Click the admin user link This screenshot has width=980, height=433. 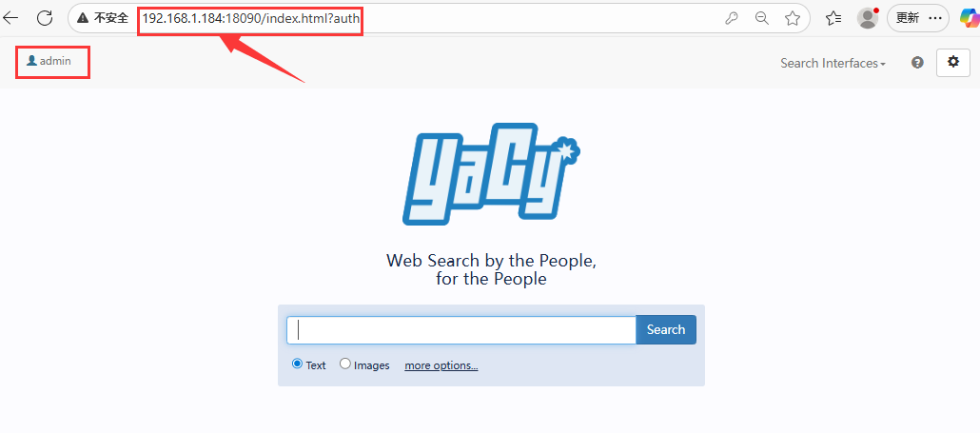[x=49, y=61]
